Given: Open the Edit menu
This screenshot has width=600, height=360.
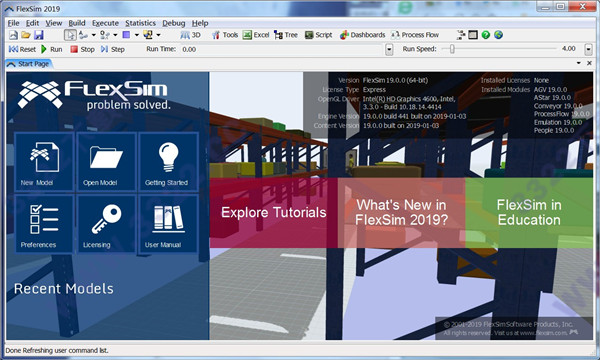Looking at the screenshot, I should [x=33, y=23].
